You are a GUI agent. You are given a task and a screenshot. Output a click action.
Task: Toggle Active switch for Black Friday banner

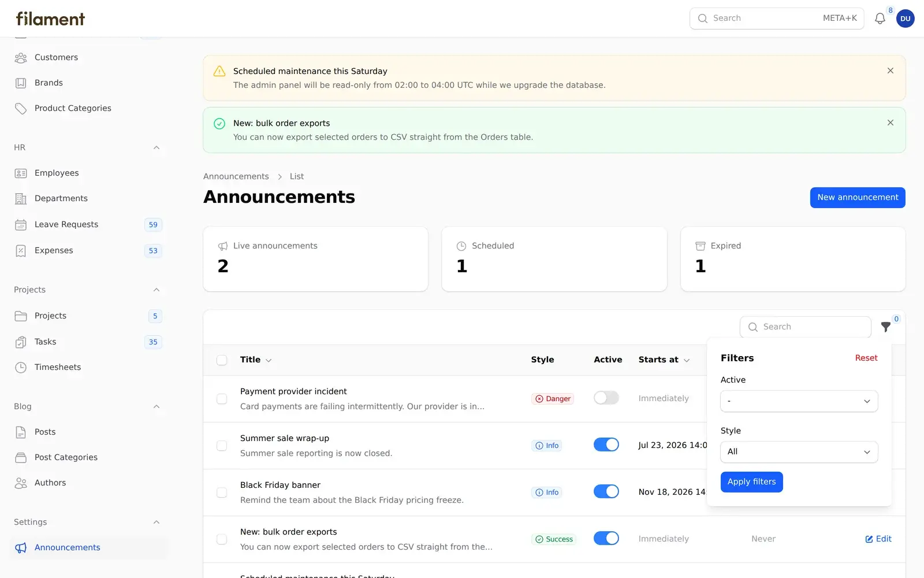[x=606, y=491]
